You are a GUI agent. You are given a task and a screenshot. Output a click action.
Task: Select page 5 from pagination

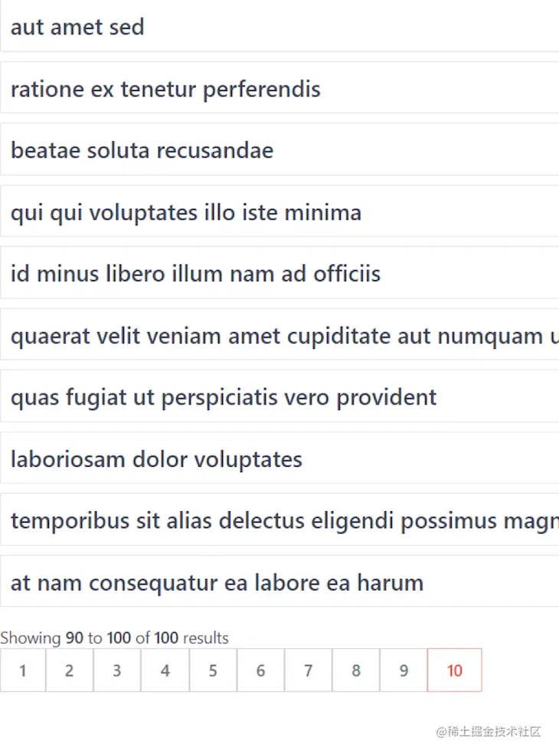(213, 670)
